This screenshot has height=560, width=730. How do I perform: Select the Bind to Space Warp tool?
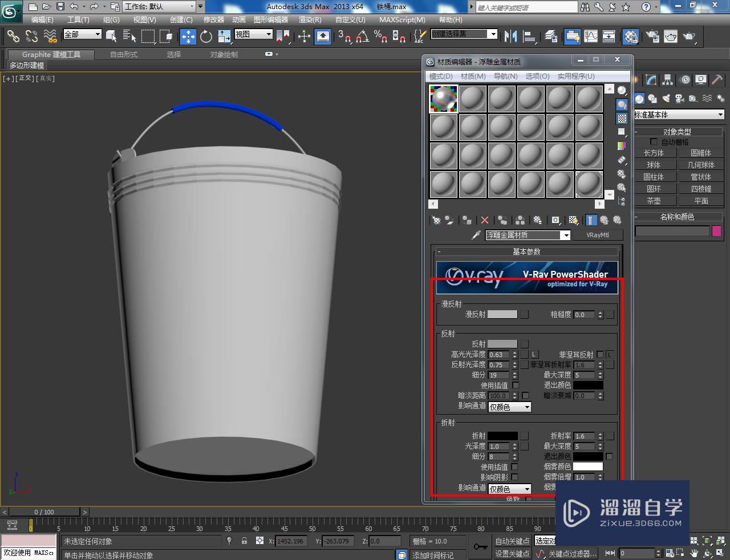[50, 36]
